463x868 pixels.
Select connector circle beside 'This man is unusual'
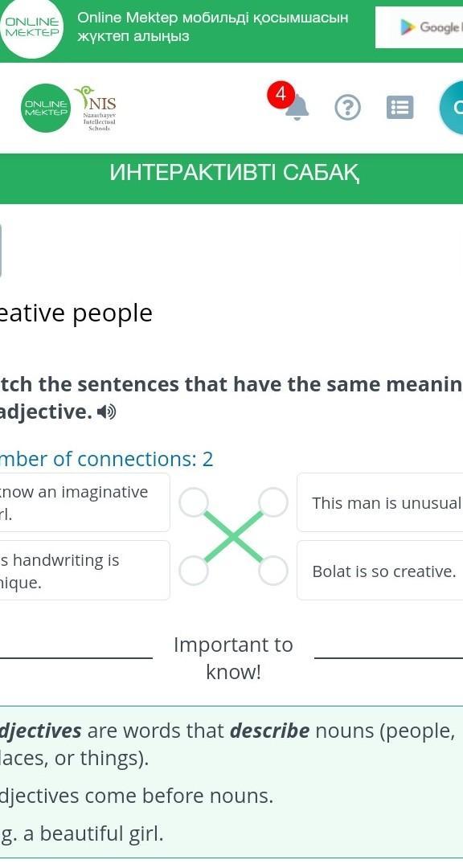click(273, 502)
